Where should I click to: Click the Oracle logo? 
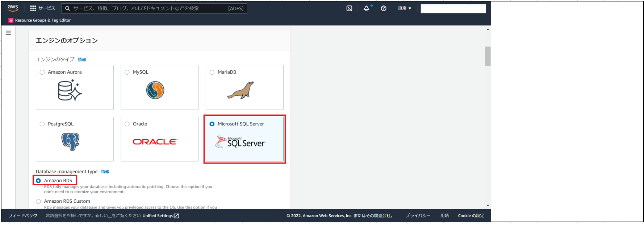click(155, 142)
